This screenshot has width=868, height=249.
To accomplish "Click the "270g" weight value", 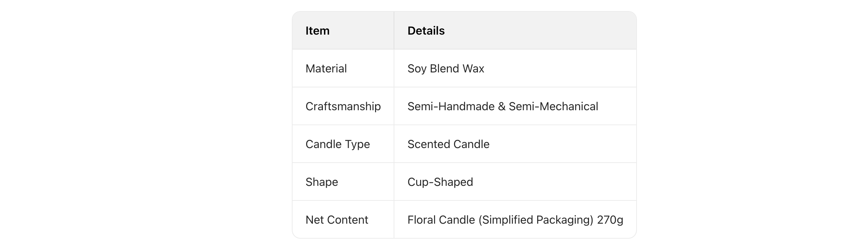I will [610, 220].
